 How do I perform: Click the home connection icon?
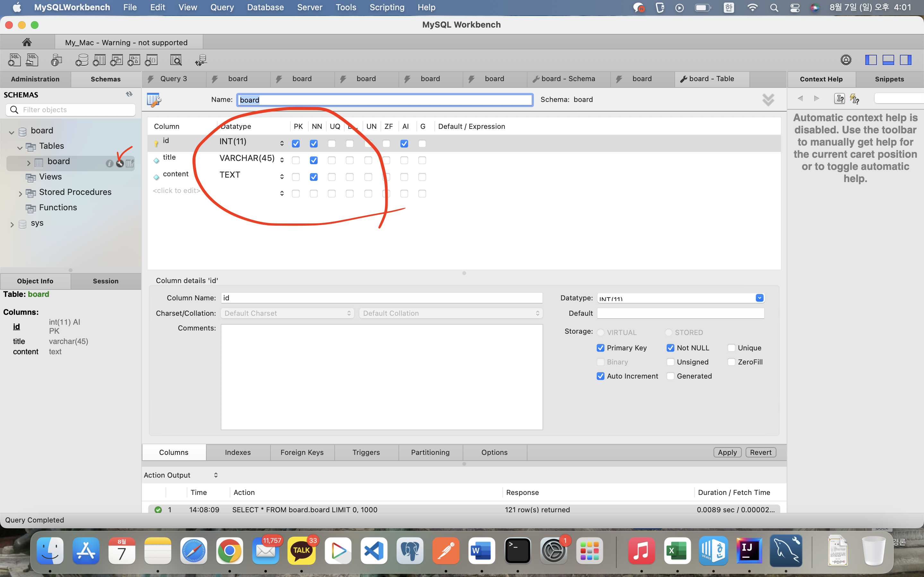27,42
